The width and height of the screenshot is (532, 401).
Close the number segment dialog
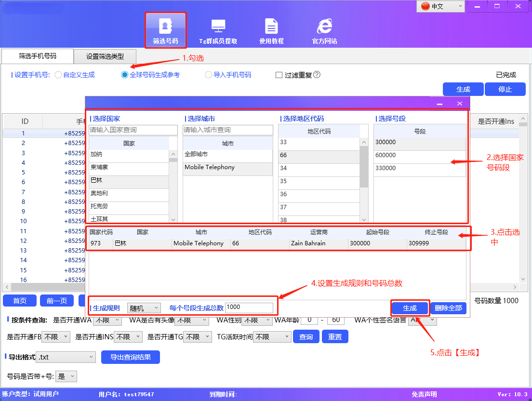click(x=460, y=104)
